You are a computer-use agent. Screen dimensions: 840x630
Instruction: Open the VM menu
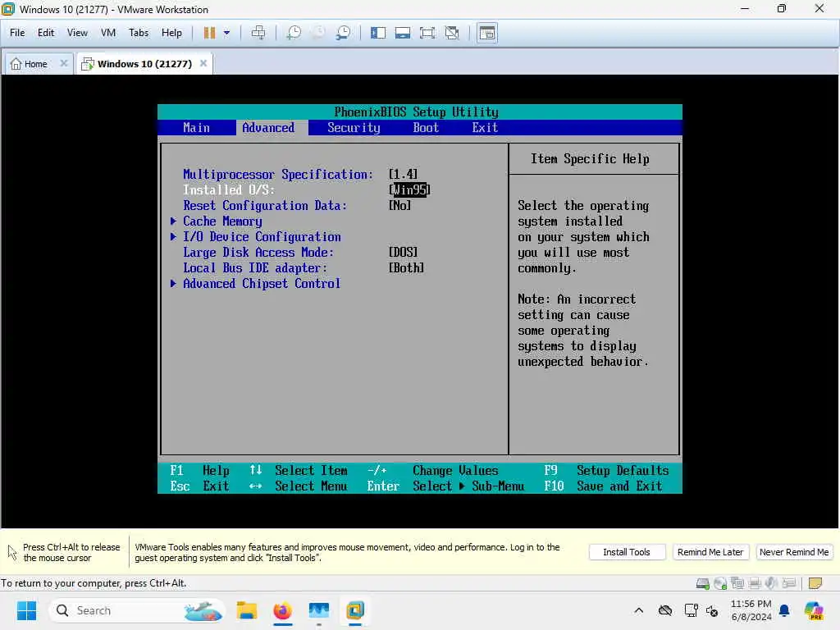(x=108, y=33)
